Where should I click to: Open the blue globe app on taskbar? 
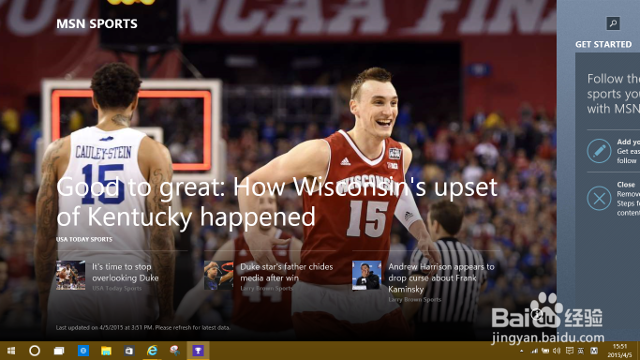click(83, 351)
